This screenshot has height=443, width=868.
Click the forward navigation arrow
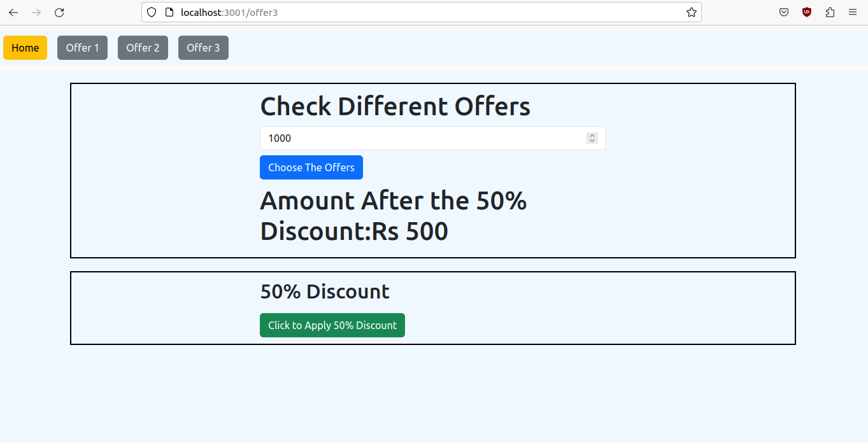click(x=36, y=12)
